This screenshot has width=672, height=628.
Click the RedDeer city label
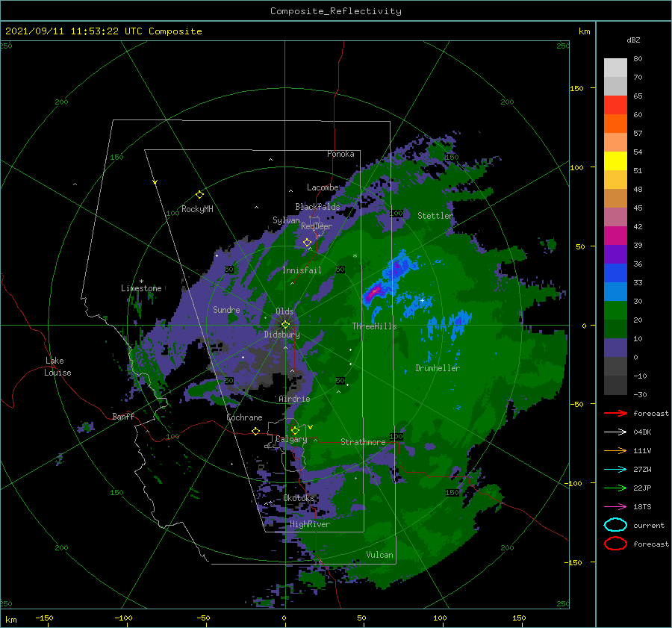click(x=317, y=226)
